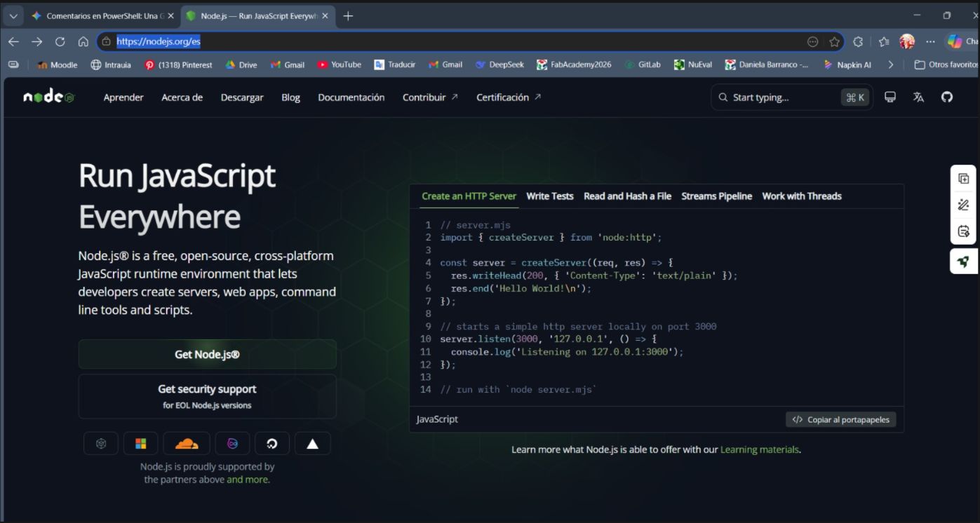Viewport: 980px width, 523px height.
Task: Open the Blog menu item
Action: click(x=290, y=97)
